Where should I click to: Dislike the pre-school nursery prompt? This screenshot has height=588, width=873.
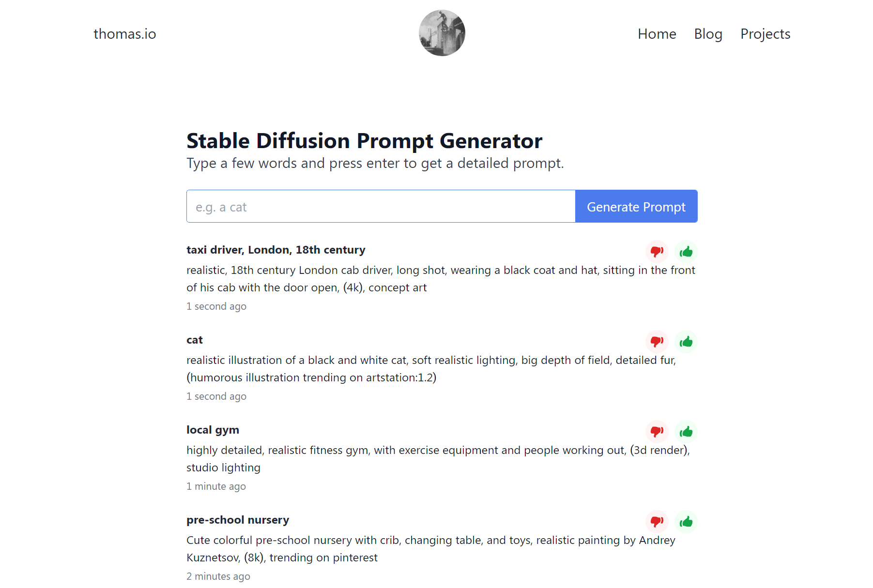pos(657,522)
